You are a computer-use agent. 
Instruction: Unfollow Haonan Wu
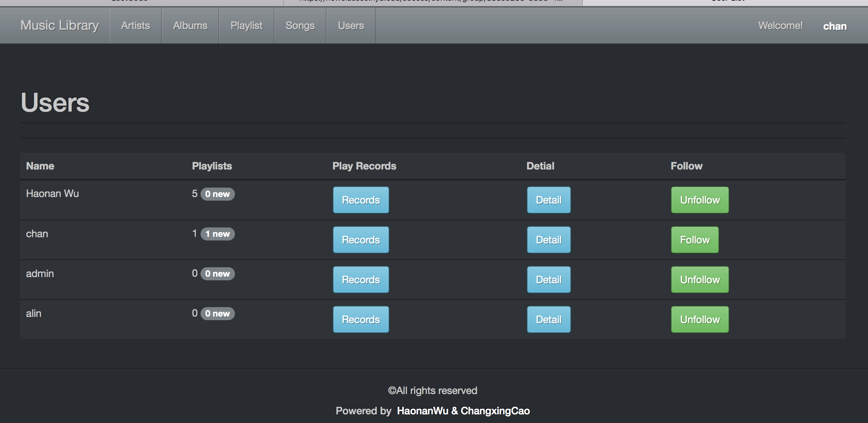[x=700, y=200]
